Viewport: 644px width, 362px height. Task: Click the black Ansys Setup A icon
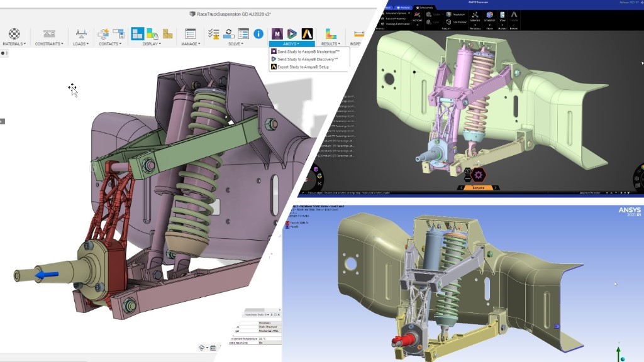coord(307,34)
